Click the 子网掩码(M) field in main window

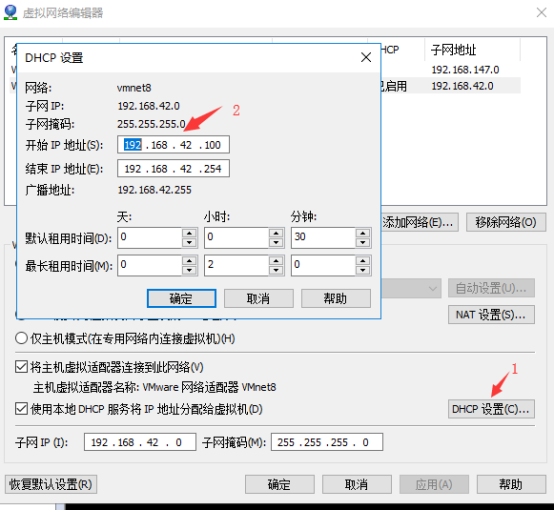tap(327, 442)
